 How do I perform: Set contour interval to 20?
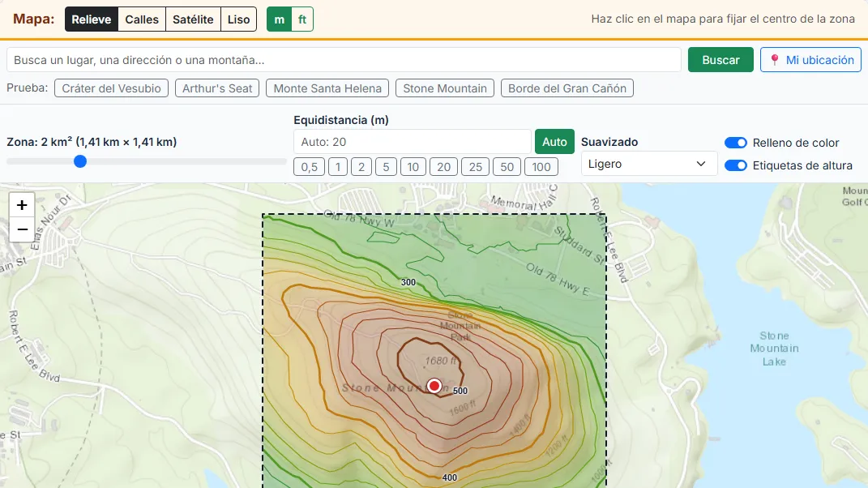tap(443, 167)
